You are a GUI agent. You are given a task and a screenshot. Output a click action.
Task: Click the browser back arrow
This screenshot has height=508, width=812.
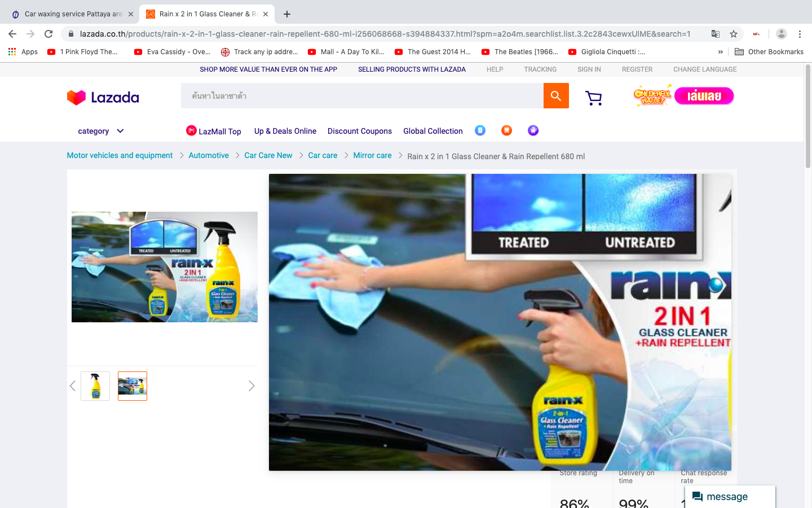coord(12,34)
